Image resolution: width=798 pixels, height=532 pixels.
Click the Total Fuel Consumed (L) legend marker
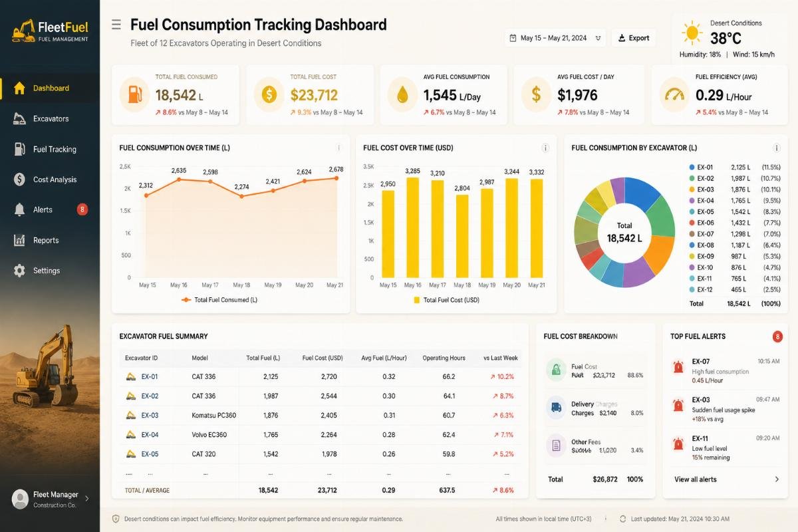(186, 300)
